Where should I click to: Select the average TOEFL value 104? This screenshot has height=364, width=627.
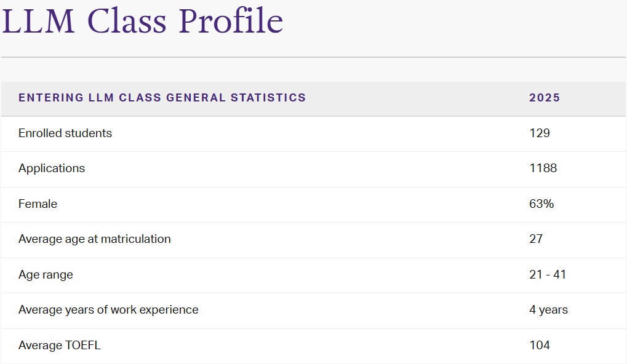[539, 345]
